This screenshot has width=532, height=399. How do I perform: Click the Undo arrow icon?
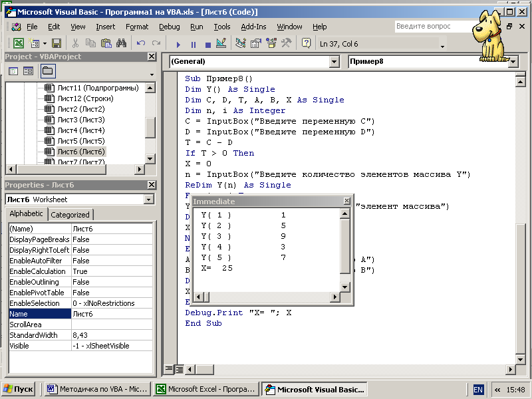[x=141, y=43]
